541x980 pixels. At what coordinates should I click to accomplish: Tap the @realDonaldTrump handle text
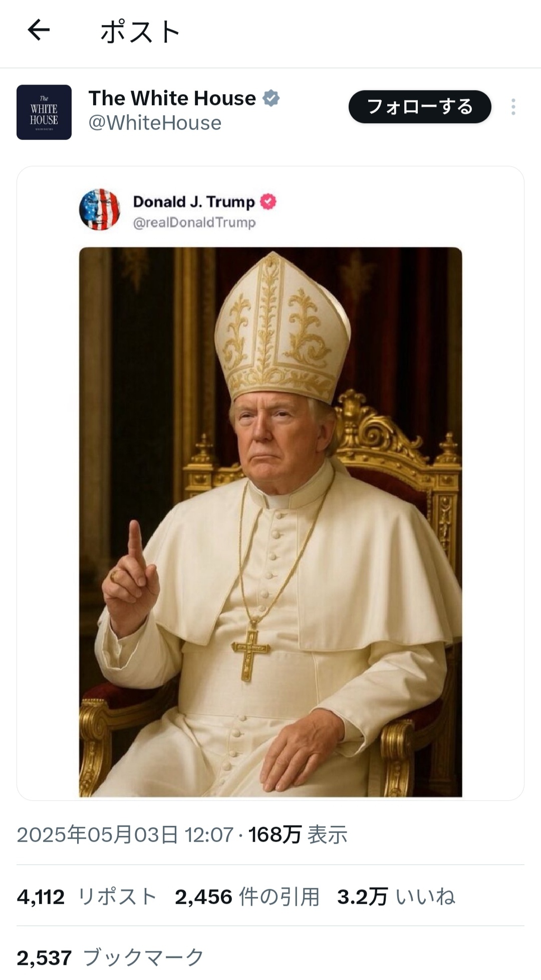pos(194,222)
